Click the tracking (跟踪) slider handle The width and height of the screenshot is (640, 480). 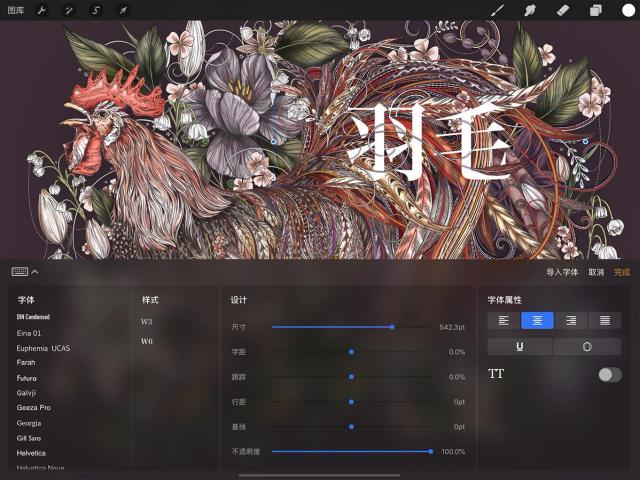pos(351,377)
